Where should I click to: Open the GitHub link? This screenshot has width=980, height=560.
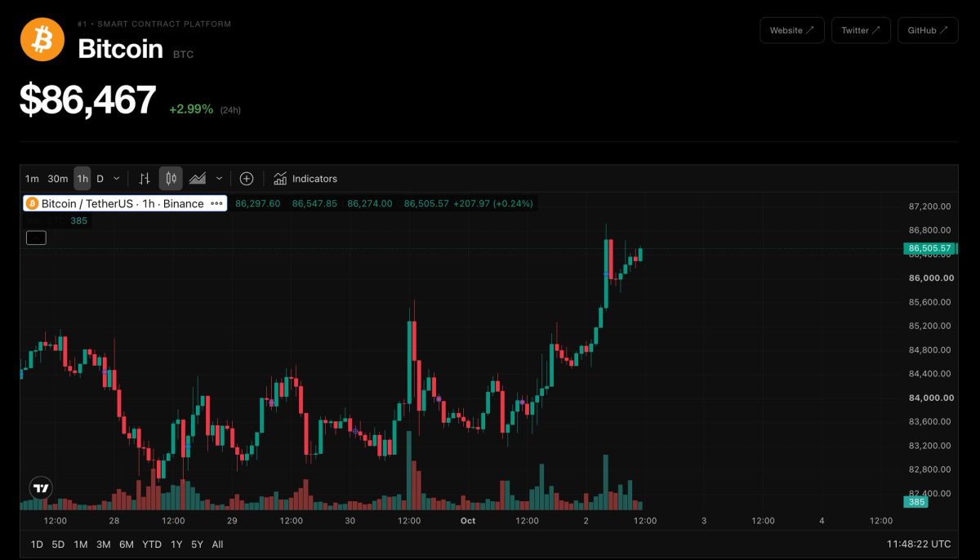(x=928, y=30)
